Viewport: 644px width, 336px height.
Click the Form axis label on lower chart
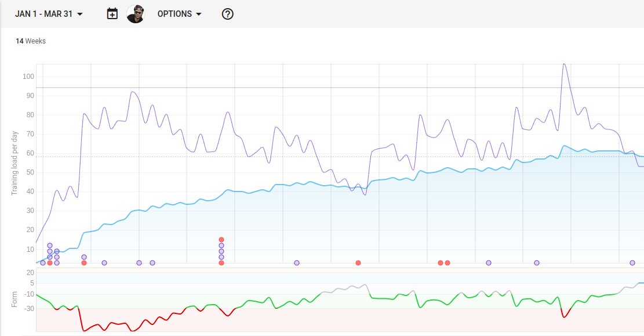(x=15, y=299)
